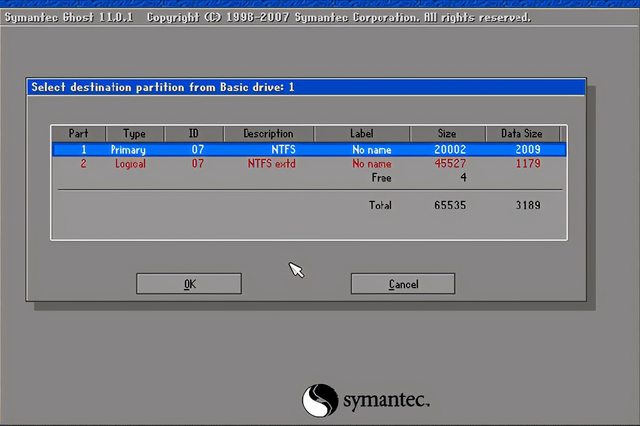Click the Size column header

click(x=447, y=134)
